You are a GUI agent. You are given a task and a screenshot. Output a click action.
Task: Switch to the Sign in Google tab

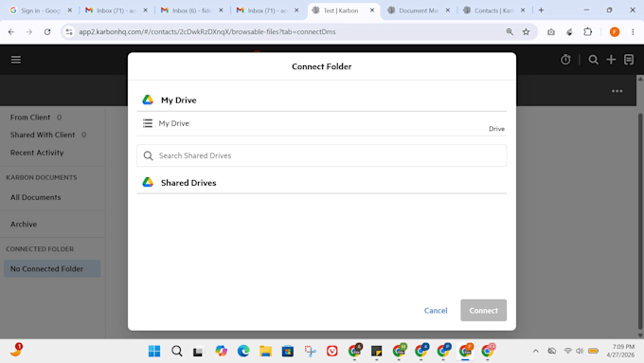coord(41,10)
